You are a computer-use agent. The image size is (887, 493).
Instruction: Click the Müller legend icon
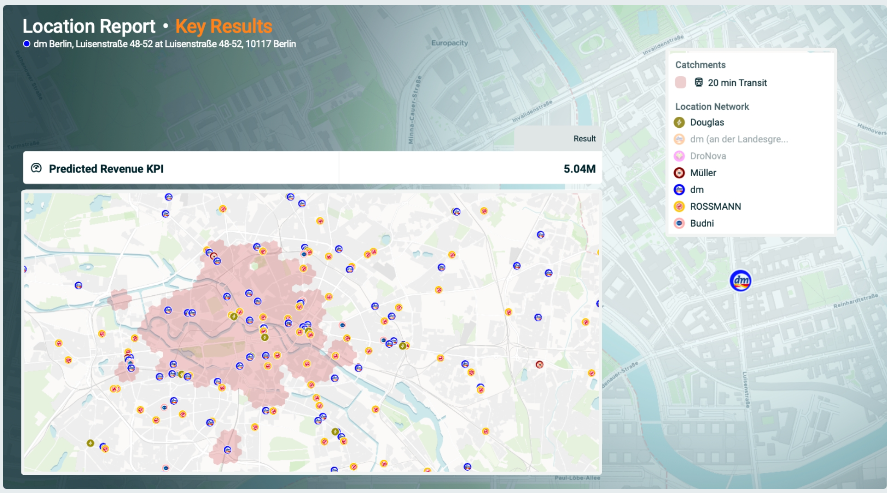679,173
